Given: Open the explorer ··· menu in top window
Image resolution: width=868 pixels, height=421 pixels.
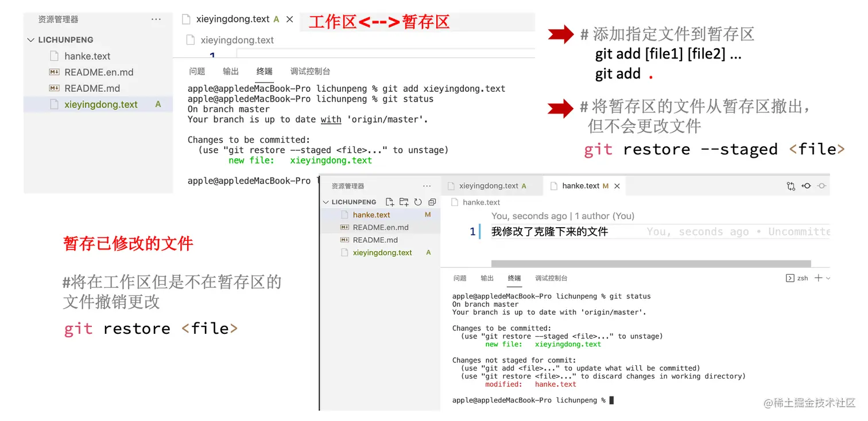Looking at the screenshot, I should (x=156, y=19).
